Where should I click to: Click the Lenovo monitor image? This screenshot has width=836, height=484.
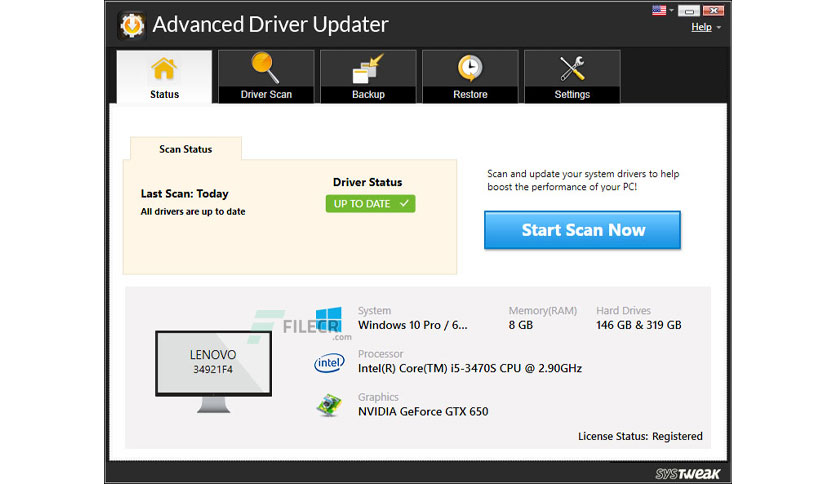(213, 372)
